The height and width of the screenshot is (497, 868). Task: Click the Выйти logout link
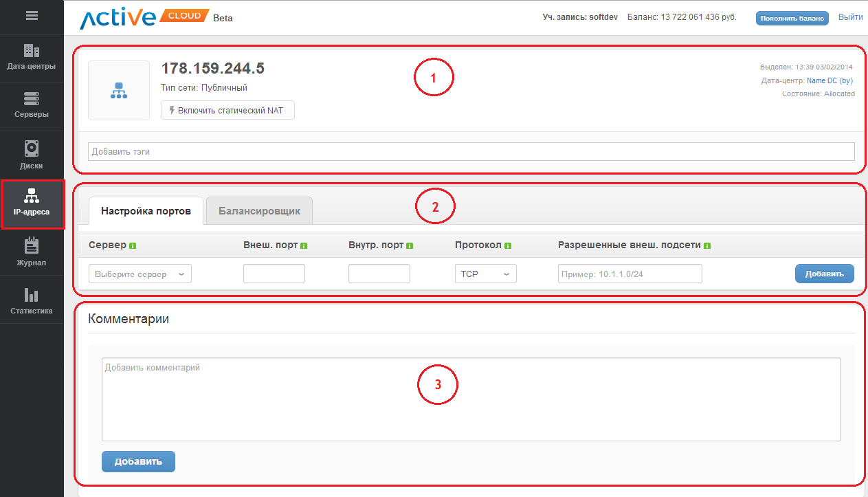coord(850,18)
